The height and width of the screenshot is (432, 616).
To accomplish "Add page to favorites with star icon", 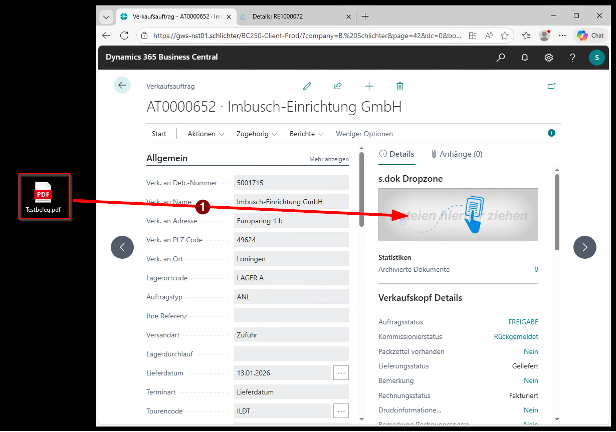I will click(505, 36).
